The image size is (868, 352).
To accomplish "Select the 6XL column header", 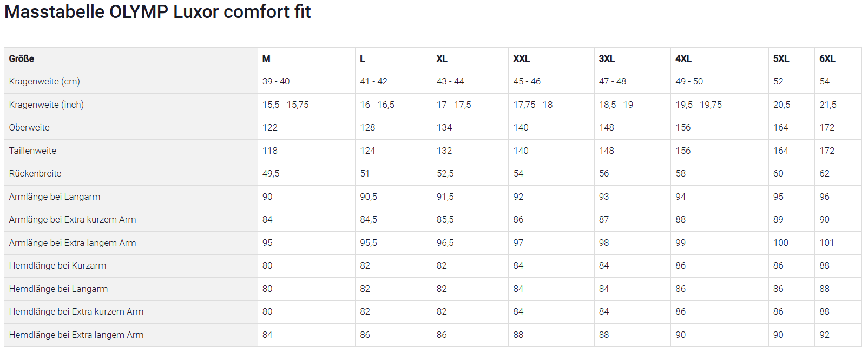I will pos(827,58).
